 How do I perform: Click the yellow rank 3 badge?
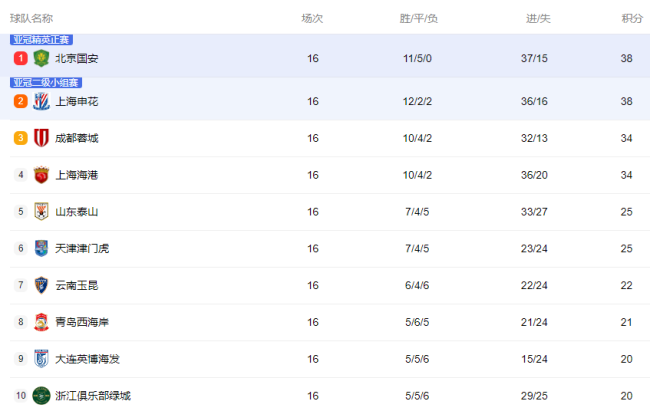tap(21, 138)
